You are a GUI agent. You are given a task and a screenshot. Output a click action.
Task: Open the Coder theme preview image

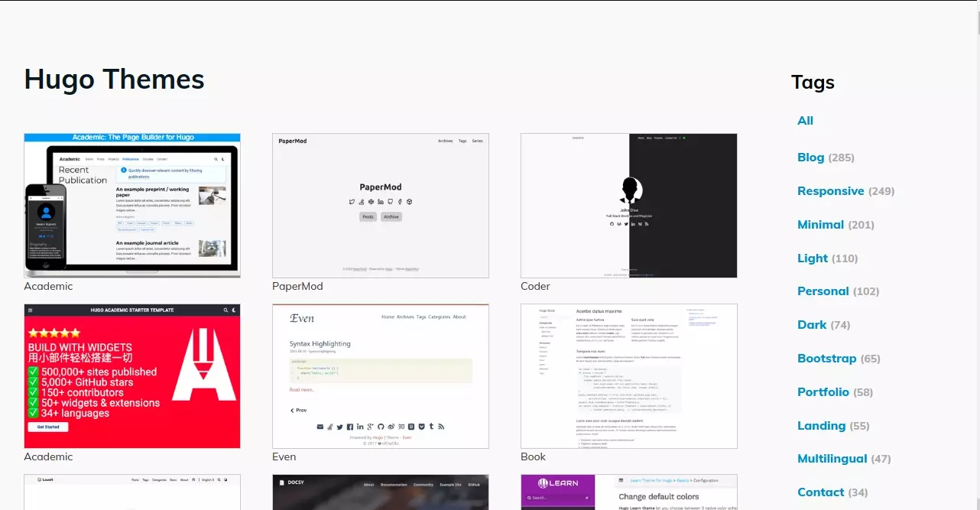628,206
